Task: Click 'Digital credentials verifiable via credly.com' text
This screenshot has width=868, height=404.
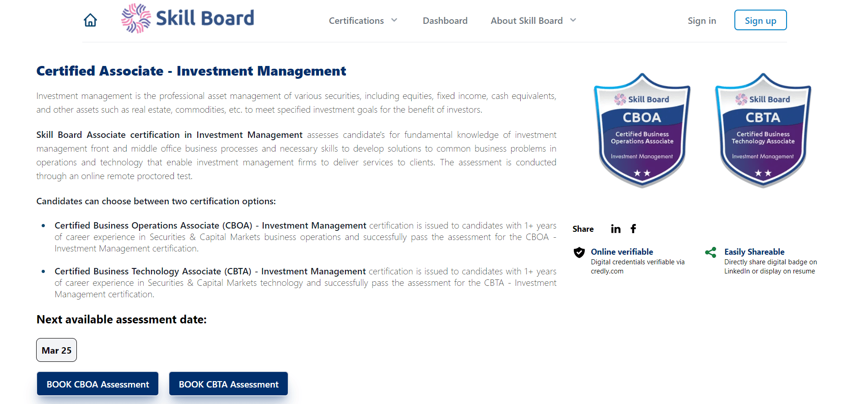Action: pos(638,267)
